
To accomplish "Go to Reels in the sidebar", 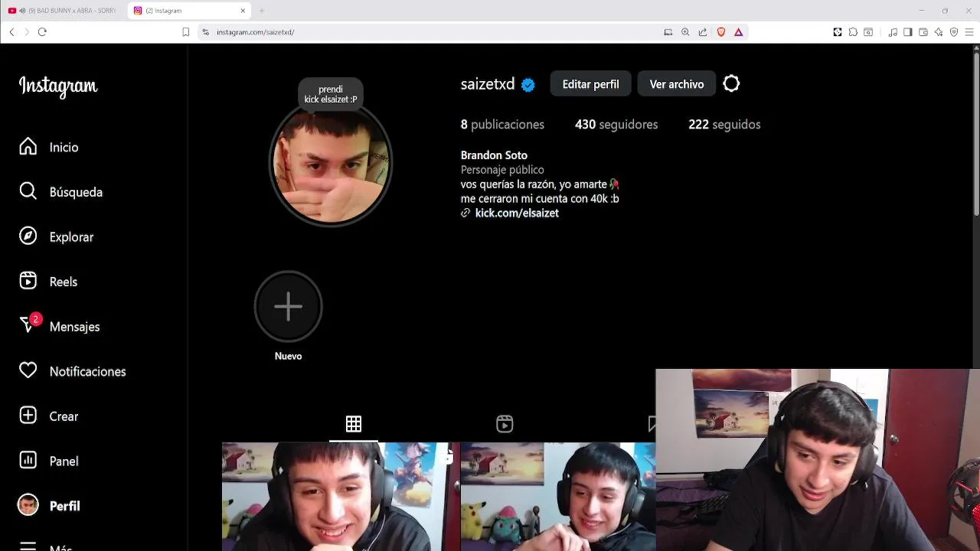I will (48, 282).
